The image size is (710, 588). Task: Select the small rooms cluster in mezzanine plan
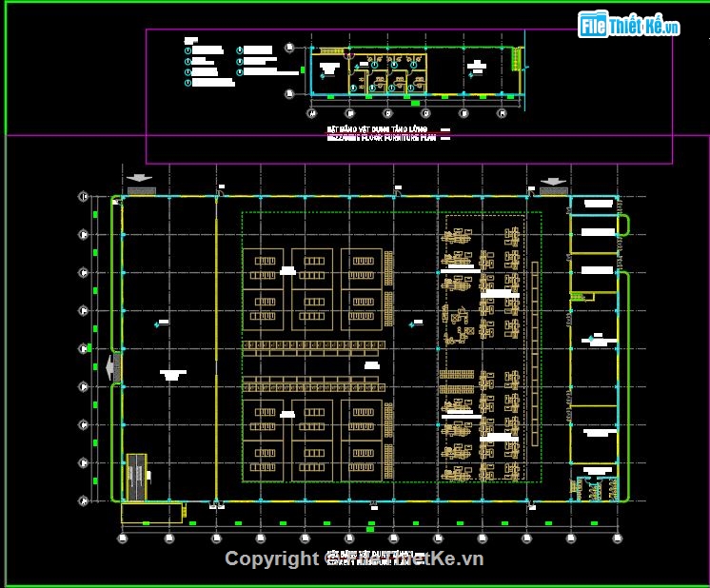(x=390, y=72)
